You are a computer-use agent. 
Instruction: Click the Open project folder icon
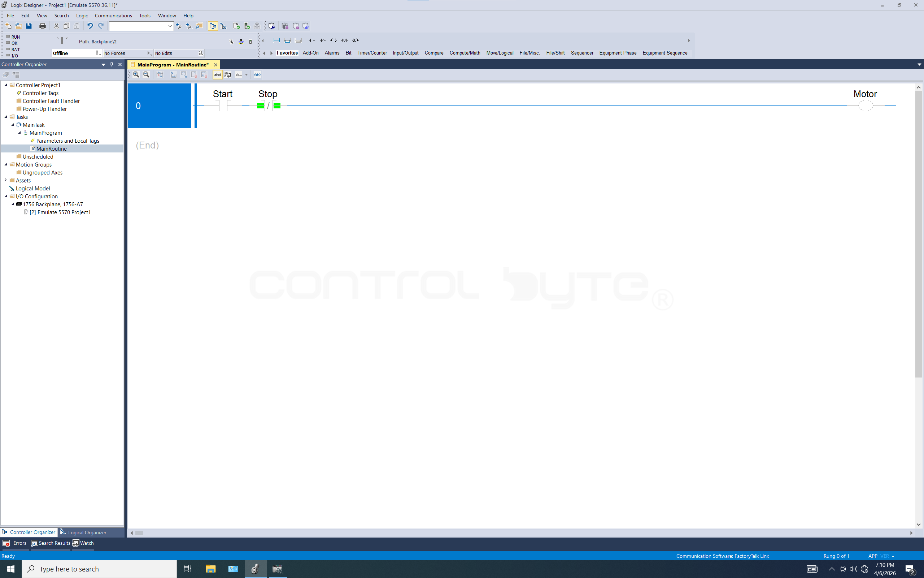point(18,26)
